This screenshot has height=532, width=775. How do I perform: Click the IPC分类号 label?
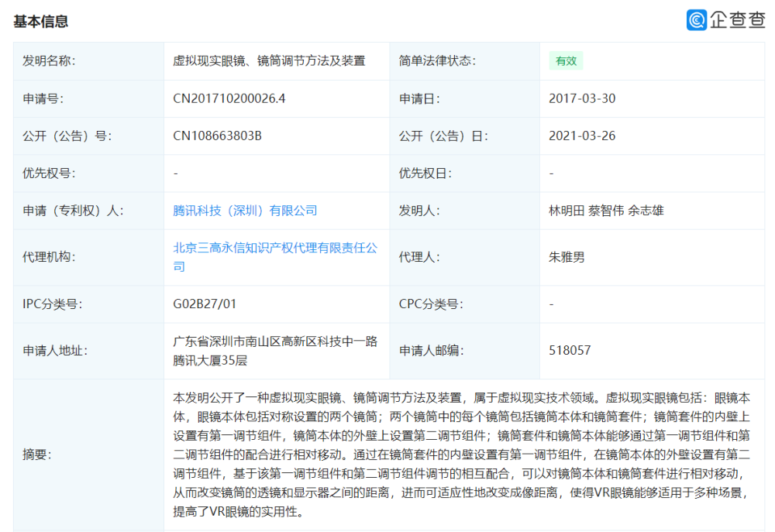pos(53,304)
